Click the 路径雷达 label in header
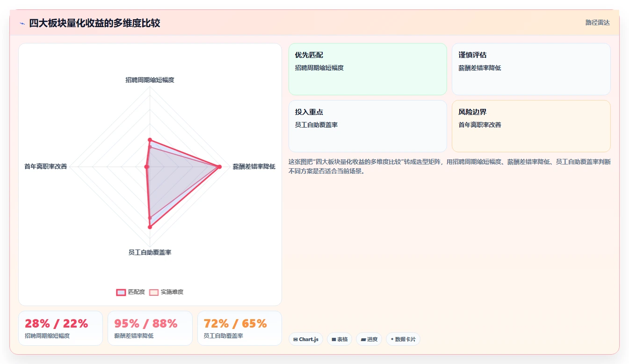 click(x=598, y=22)
